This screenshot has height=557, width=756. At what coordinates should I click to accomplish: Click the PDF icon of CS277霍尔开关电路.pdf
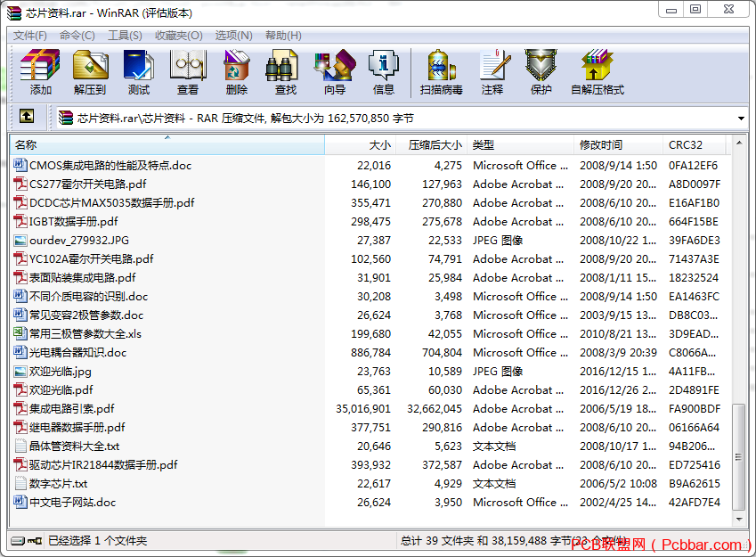20,184
